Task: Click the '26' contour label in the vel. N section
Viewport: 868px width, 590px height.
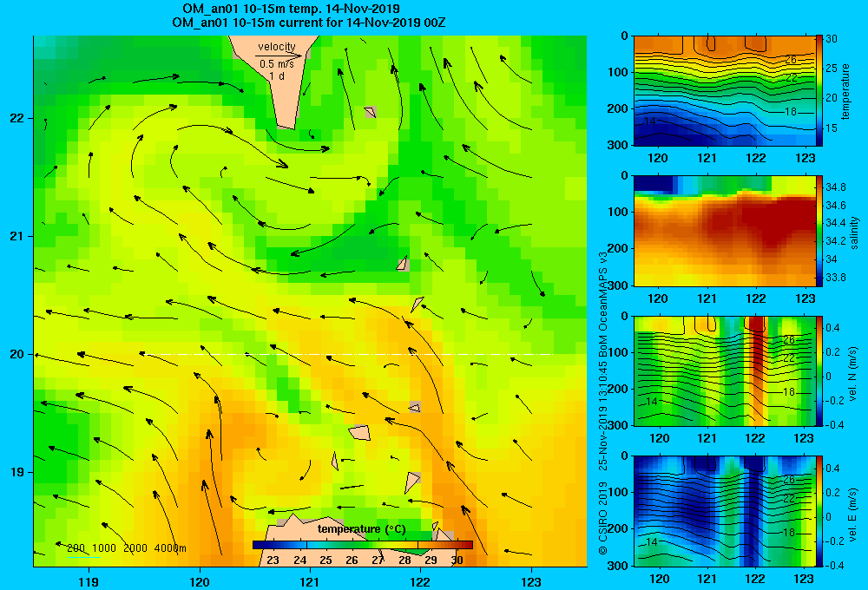Action: (x=789, y=340)
